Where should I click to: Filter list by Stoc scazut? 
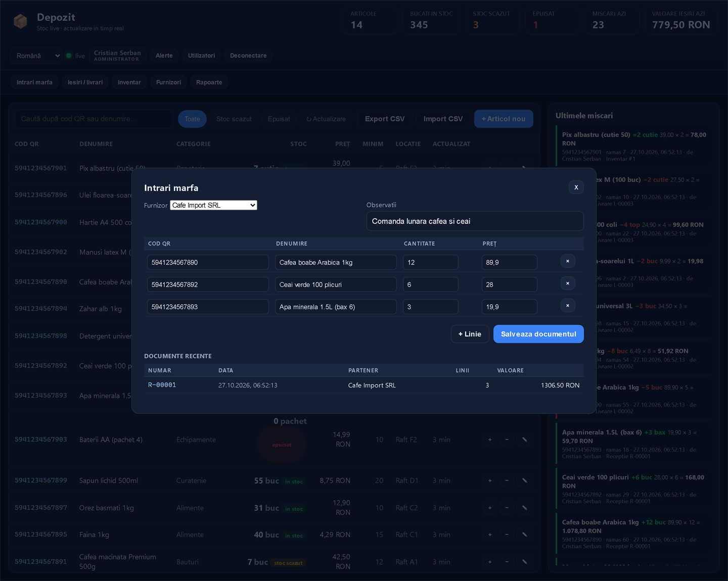[x=234, y=119]
